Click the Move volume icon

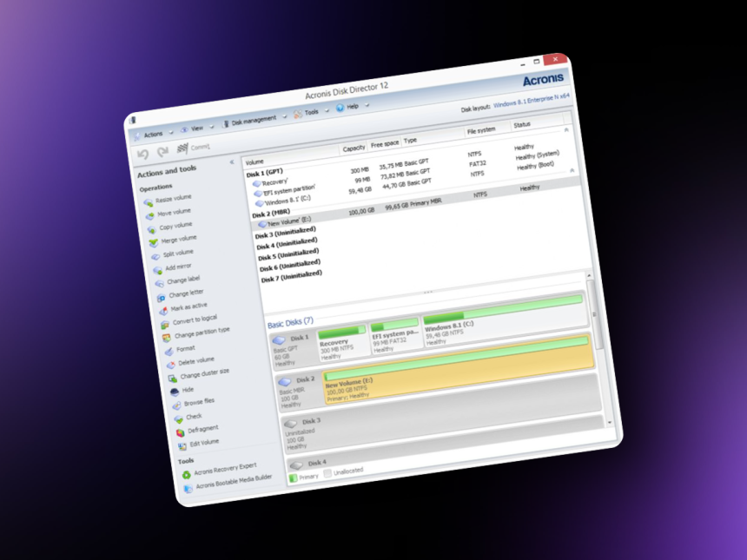(150, 216)
